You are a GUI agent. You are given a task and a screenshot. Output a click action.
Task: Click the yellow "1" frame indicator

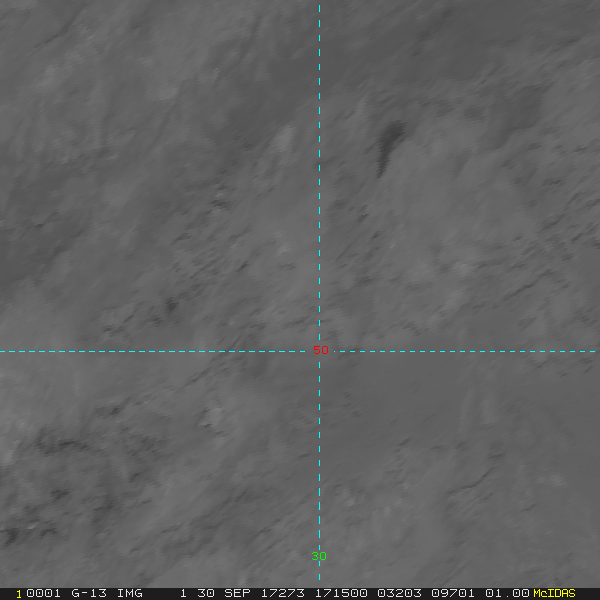pyautogui.click(x=19, y=594)
